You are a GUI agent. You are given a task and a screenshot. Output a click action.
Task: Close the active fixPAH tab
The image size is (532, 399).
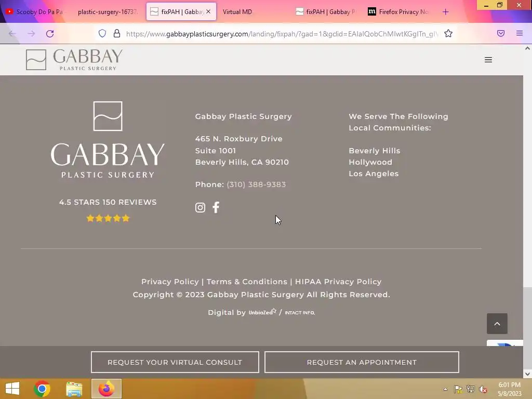coord(208,11)
